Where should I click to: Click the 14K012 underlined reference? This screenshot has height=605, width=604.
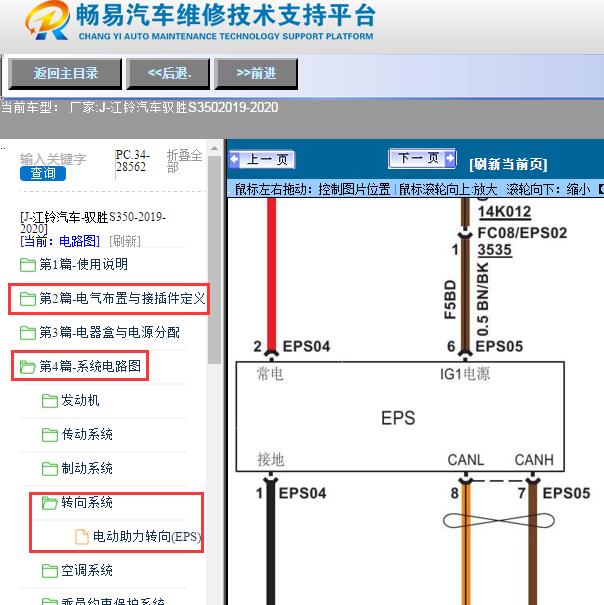pyautogui.click(x=504, y=212)
